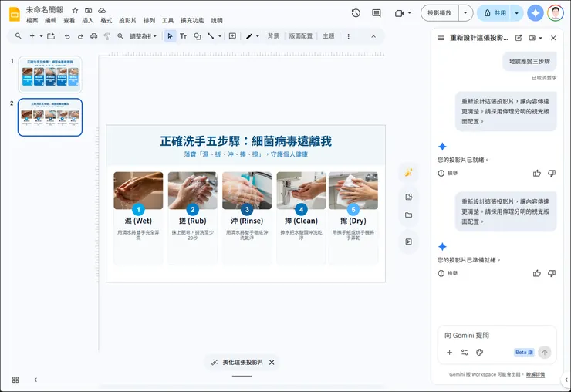Open the 插入 (Insert) menu
Screen dimensions: 571x392
click(87, 20)
